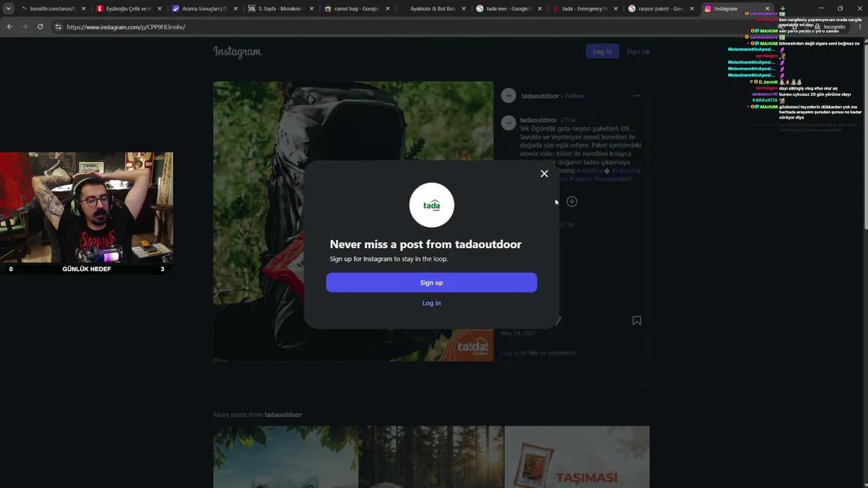
Task: Click the tadaoutdoor link in More posts from
Action: pos(283,415)
